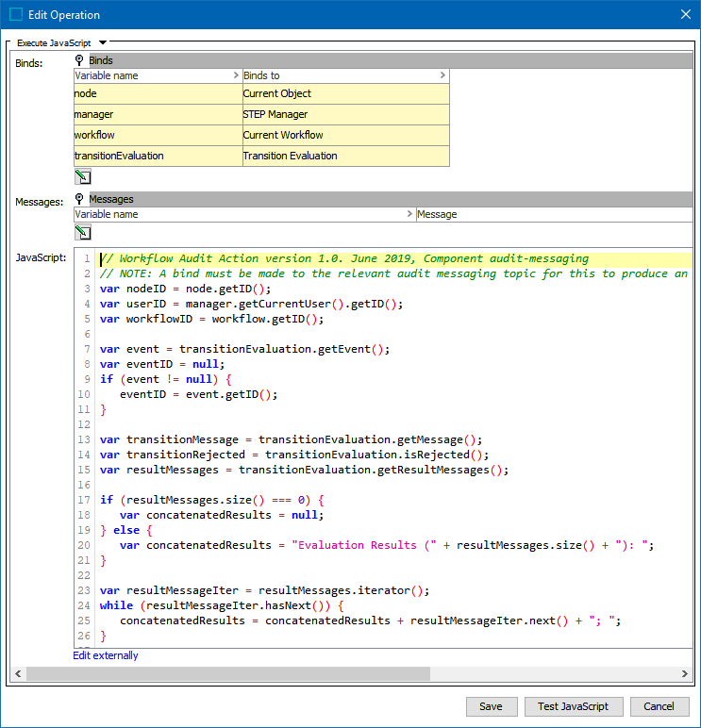Select the STEP Manager bind cell
The width and height of the screenshot is (701, 728).
[x=345, y=114]
